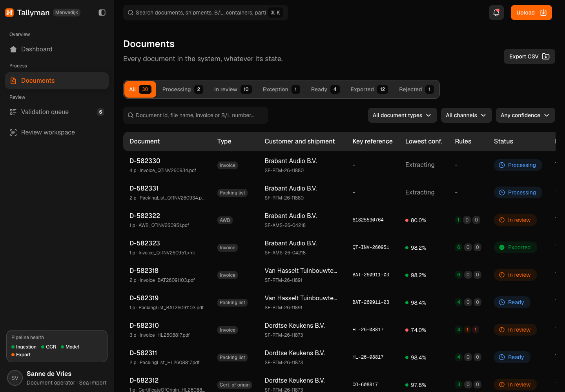
Task: Click Invoice type badge on D-582323
Action: tap(228, 248)
